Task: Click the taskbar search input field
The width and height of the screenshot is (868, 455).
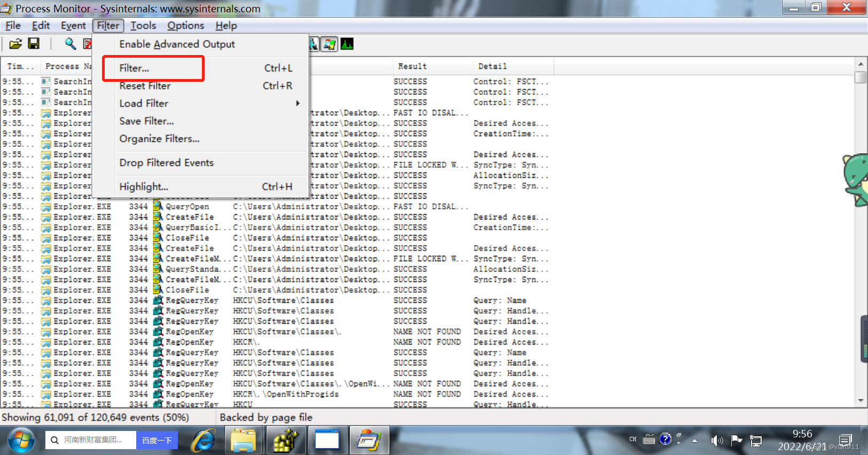Action: coord(91,441)
